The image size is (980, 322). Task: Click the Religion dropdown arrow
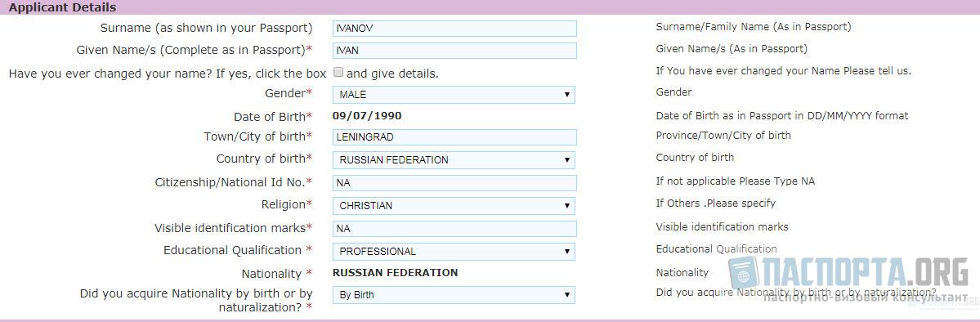point(567,205)
